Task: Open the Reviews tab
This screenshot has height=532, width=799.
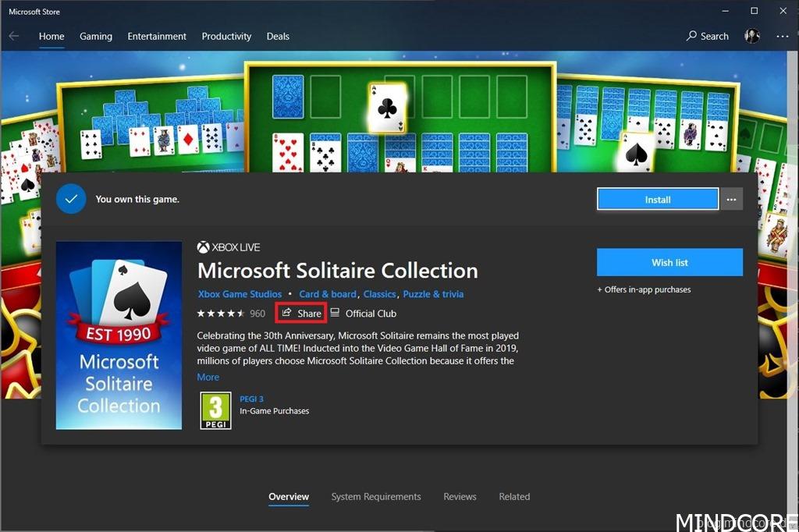Action: click(x=460, y=497)
